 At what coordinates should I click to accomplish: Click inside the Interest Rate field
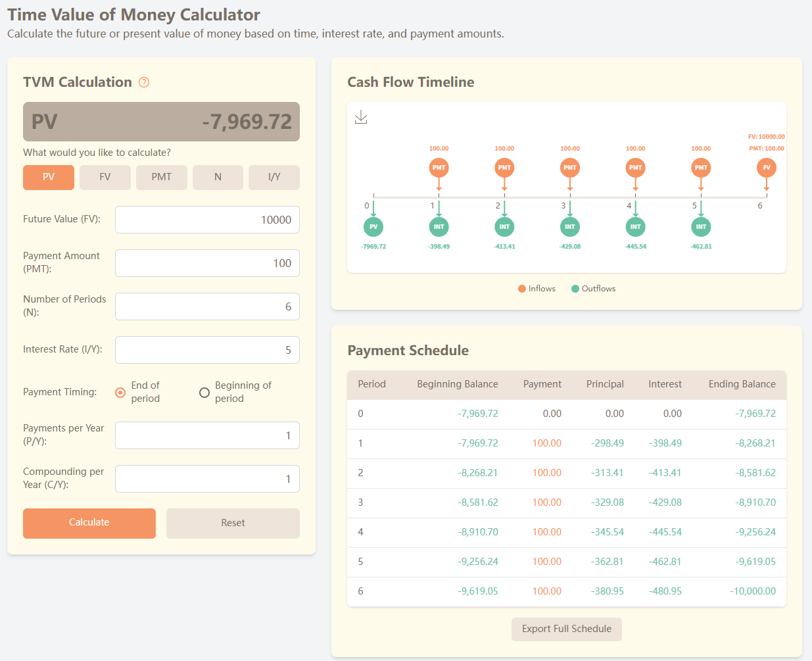[207, 349]
